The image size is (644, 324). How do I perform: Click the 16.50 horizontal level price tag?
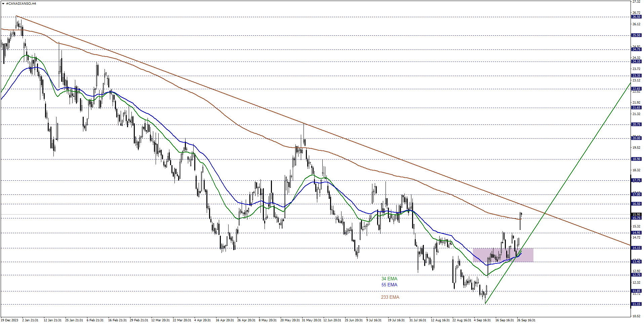[636, 204]
